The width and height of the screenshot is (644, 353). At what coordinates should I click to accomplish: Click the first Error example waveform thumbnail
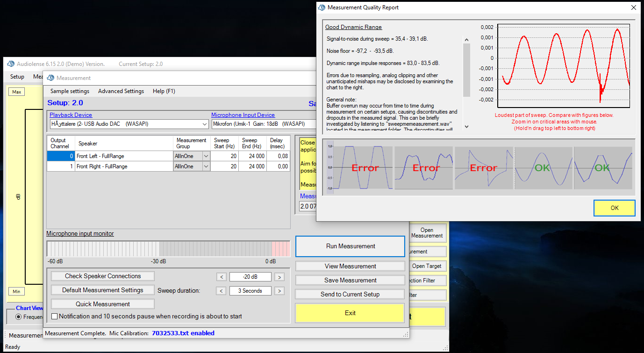(x=359, y=167)
